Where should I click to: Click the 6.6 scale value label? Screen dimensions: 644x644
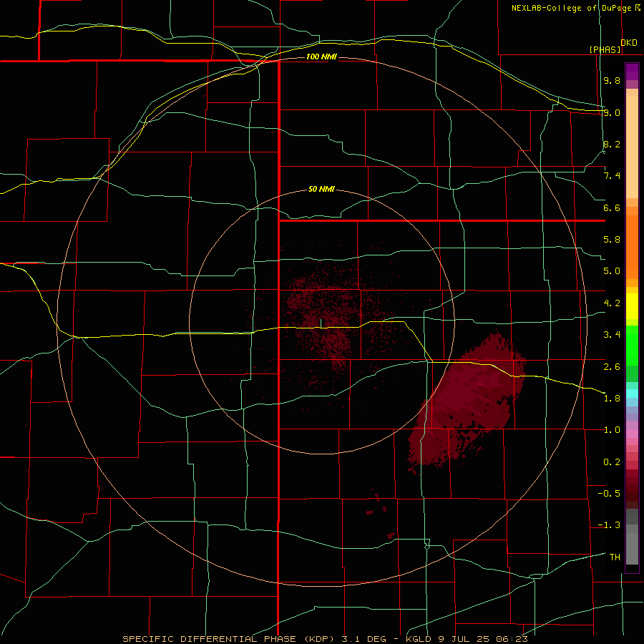point(612,208)
